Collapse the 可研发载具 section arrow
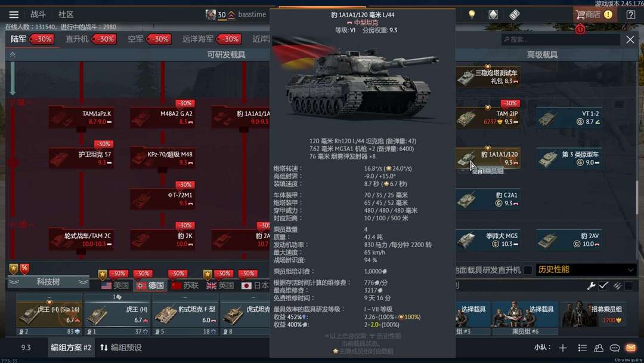 (x=13, y=55)
